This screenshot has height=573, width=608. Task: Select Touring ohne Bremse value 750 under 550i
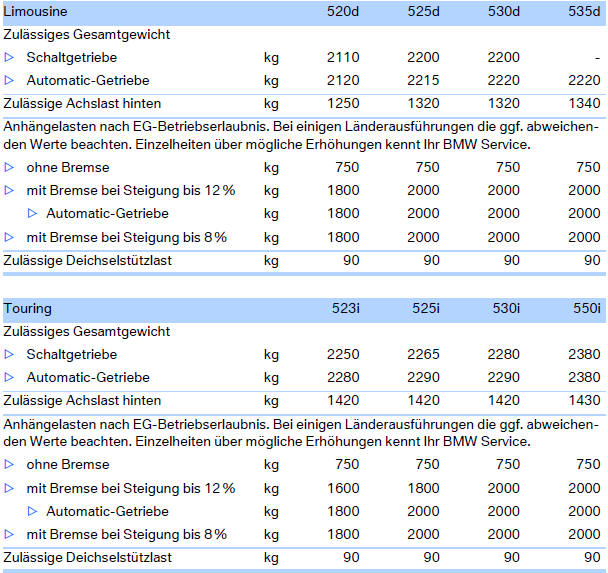[588, 464]
